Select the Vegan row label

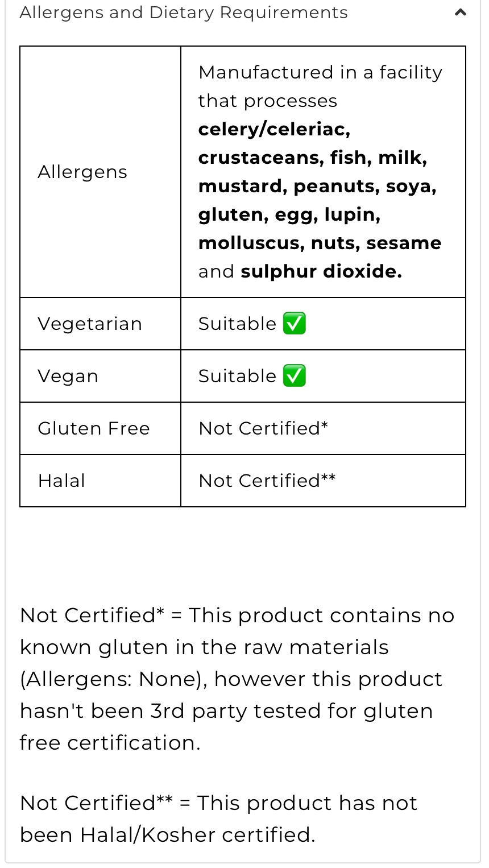coord(68,376)
